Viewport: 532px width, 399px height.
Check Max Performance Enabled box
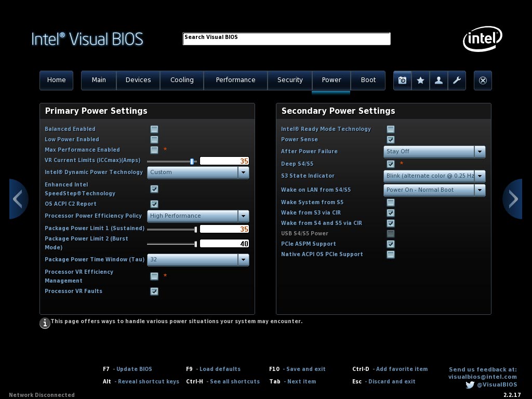pyautogui.click(x=154, y=150)
